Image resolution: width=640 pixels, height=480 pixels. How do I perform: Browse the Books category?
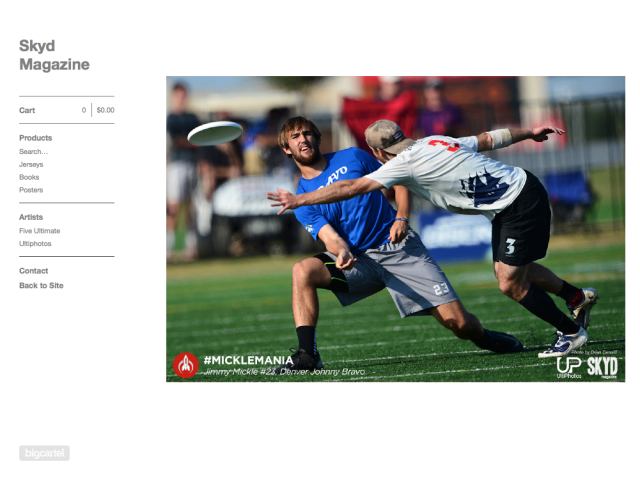click(x=29, y=177)
